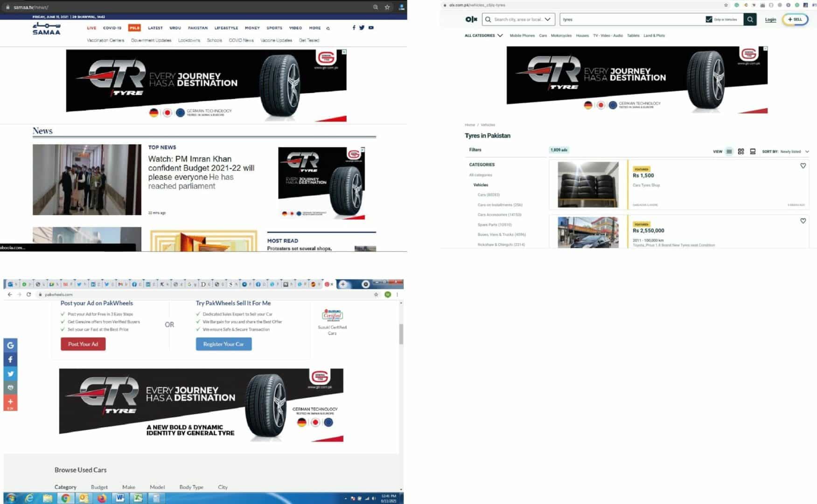Favorite the Rs 1,500 tyre listing heart

pos(803,166)
